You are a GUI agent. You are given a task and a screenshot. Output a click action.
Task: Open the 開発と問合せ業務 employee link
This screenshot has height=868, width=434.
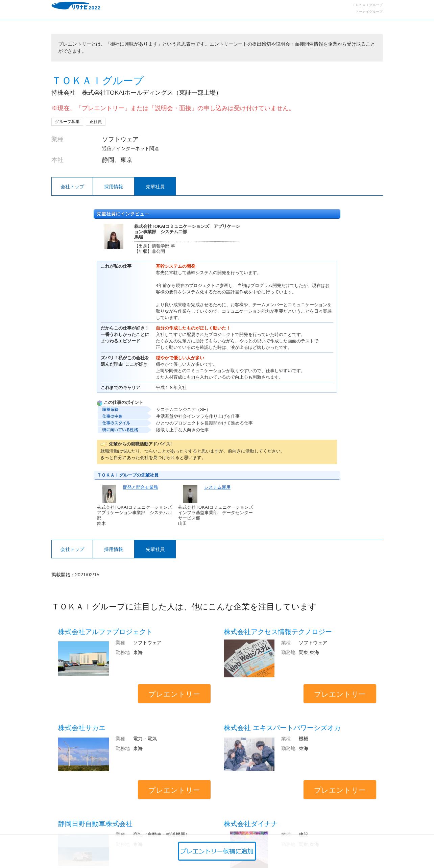click(x=141, y=487)
